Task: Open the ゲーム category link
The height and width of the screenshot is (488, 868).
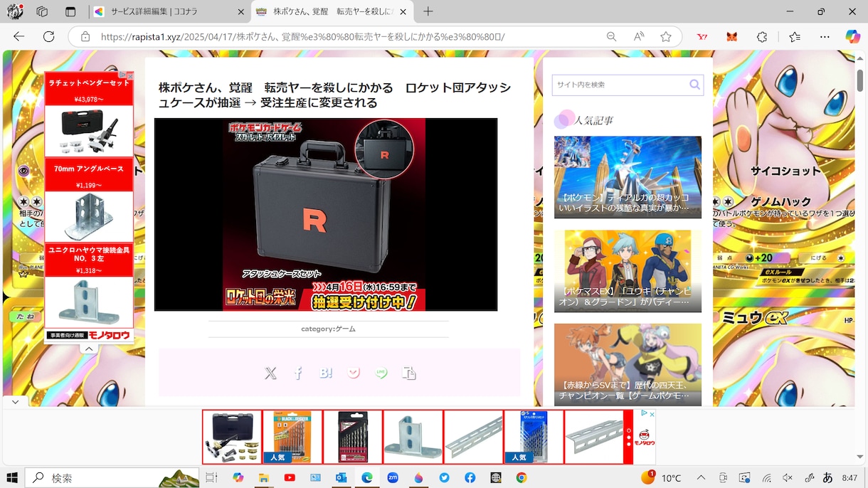Action: point(345,329)
